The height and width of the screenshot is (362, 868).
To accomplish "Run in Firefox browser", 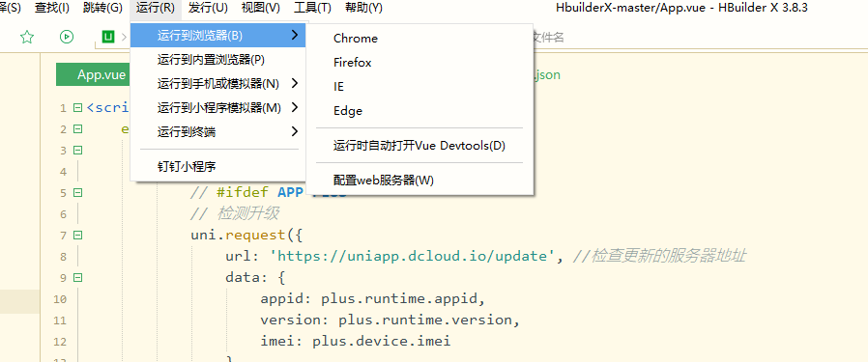I will (420, 63).
